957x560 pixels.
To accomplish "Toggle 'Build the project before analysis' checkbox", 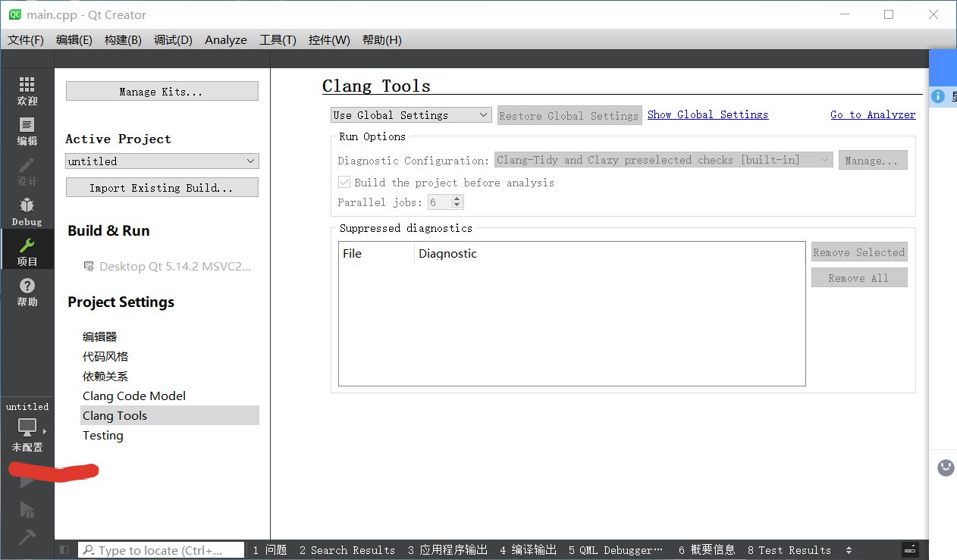I will [344, 183].
